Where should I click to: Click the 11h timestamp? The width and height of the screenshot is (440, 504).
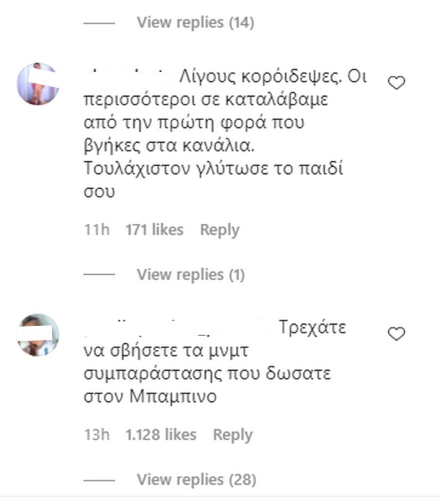coord(97,230)
